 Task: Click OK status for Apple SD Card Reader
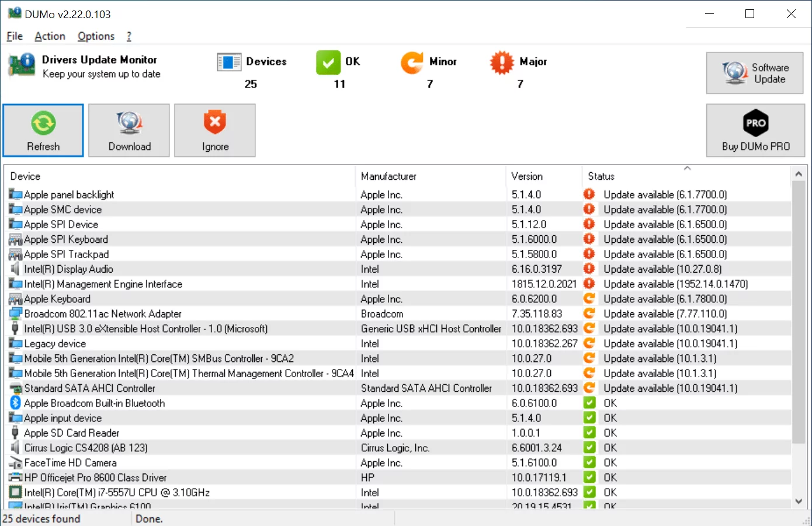pos(610,433)
